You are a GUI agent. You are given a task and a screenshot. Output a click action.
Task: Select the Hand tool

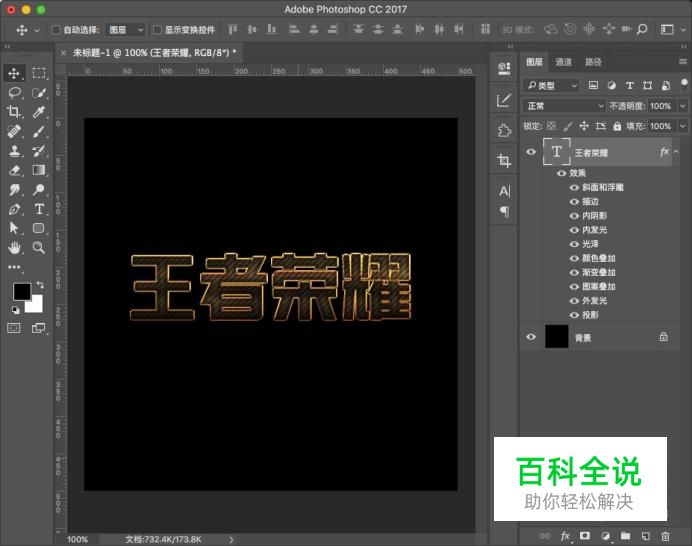point(14,248)
